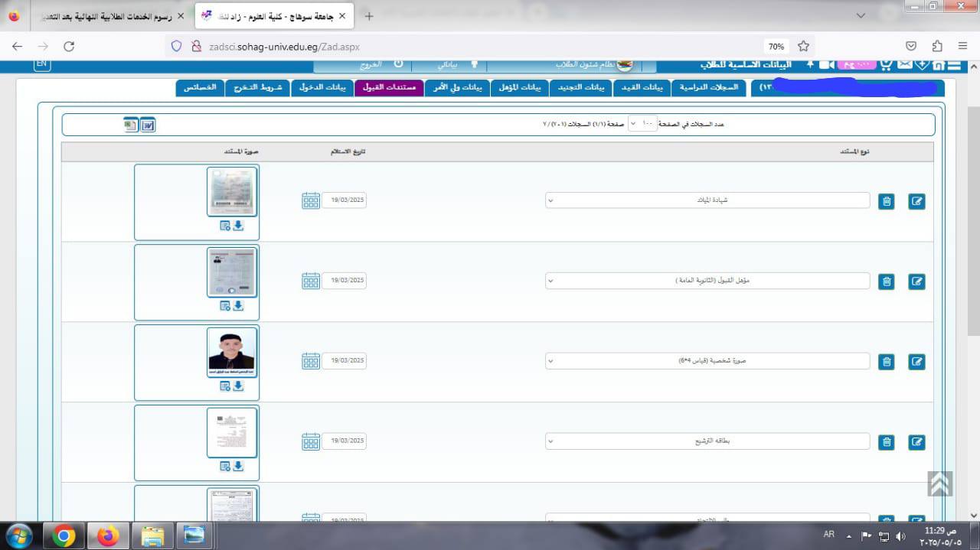Click scroll-to-top double chevron icon
This screenshot has height=550, width=980.
pyautogui.click(x=939, y=483)
